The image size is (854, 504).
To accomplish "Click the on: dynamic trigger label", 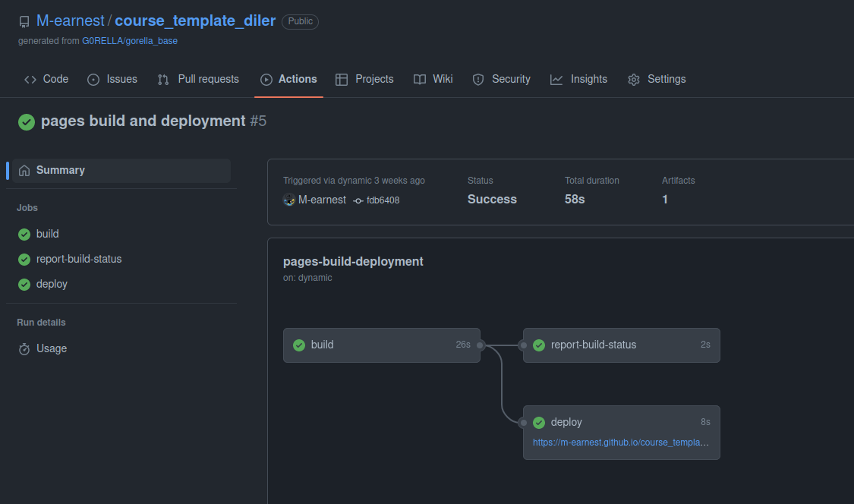I will (307, 278).
